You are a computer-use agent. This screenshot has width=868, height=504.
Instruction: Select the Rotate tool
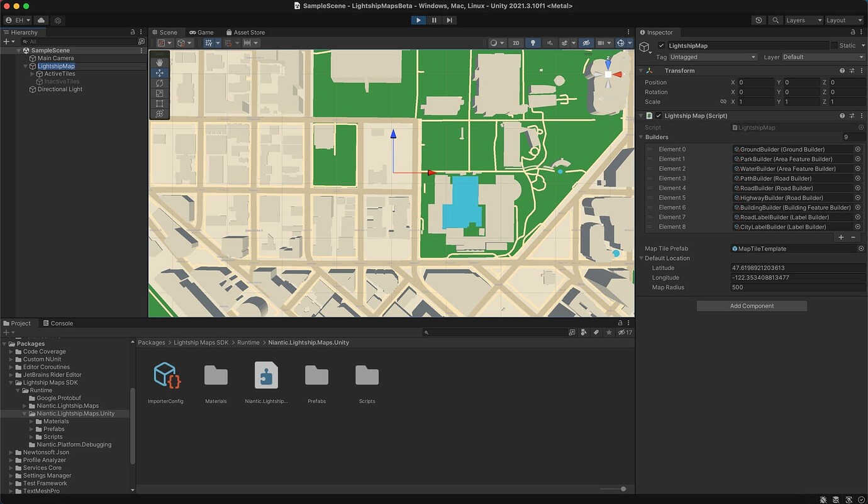(160, 83)
